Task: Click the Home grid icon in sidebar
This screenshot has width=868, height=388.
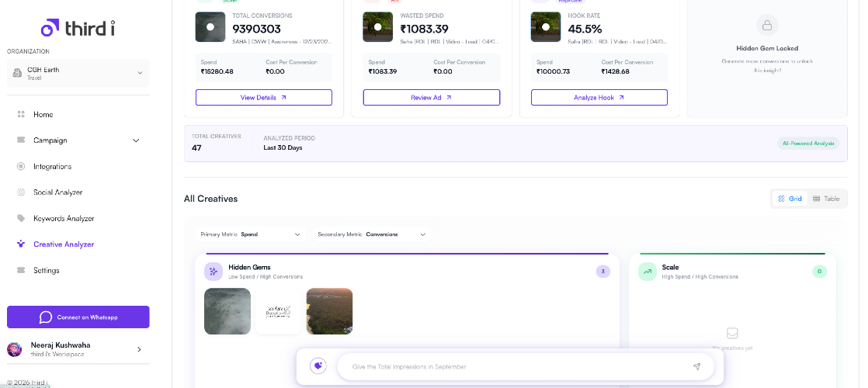Action: 20,114
